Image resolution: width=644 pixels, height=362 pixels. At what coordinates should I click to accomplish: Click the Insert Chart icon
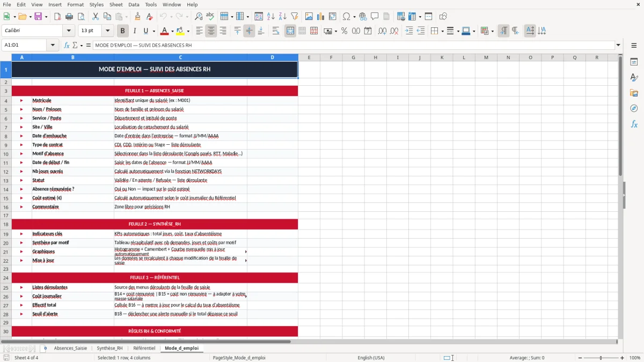pos(320,17)
